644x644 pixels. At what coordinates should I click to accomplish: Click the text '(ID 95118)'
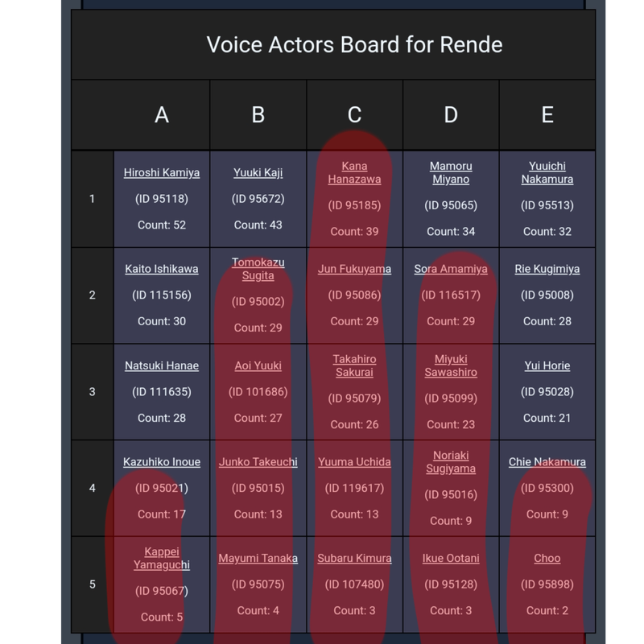pyautogui.click(x=162, y=199)
